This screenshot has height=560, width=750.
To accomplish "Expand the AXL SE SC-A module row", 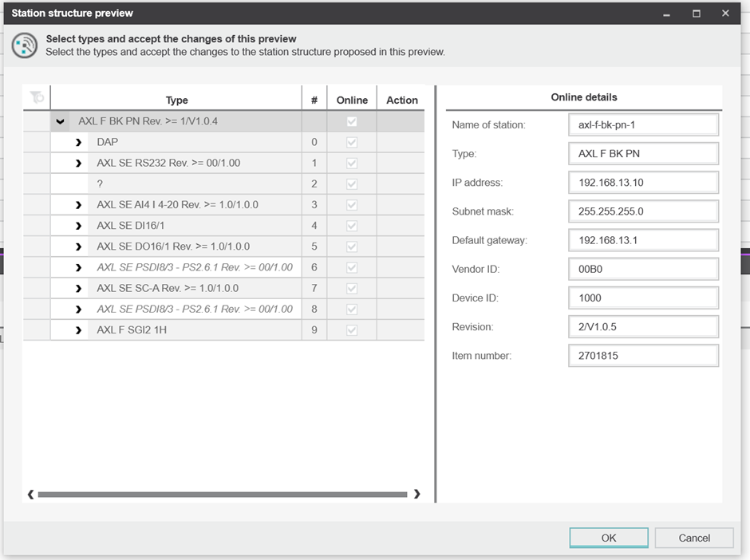I will (x=78, y=288).
